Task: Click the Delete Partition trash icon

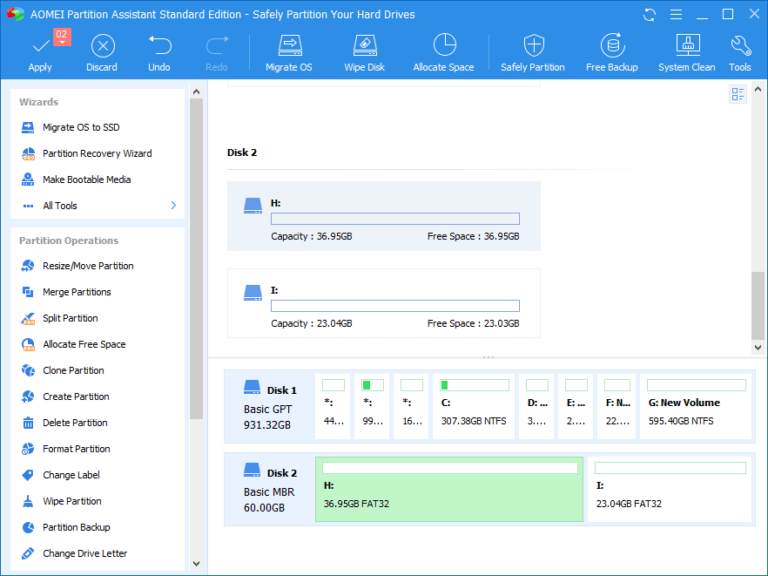Action: click(x=28, y=423)
